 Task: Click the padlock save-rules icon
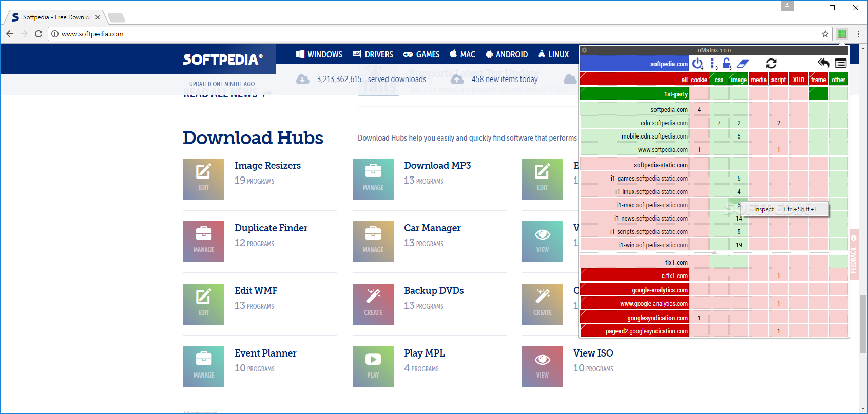tap(727, 63)
